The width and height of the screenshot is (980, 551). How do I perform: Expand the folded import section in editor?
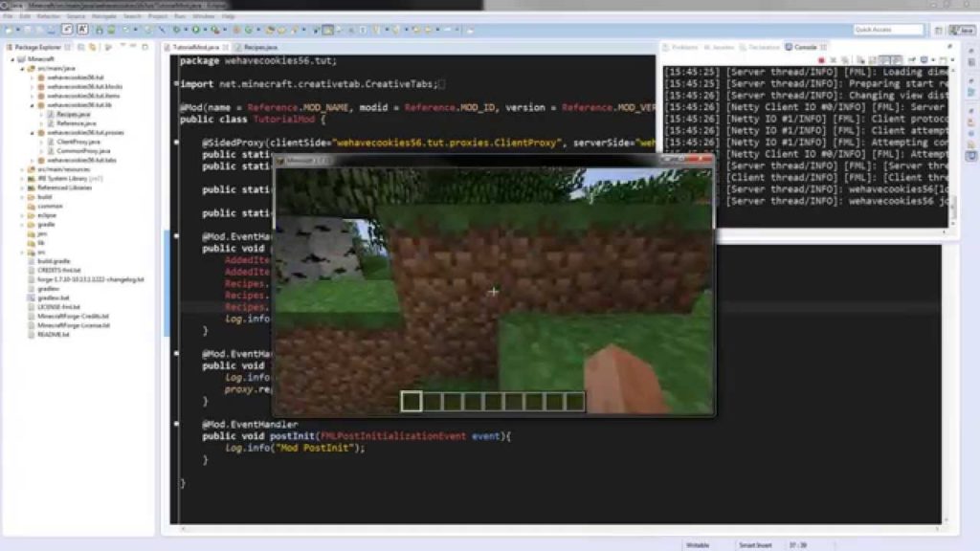click(x=176, y=84)
